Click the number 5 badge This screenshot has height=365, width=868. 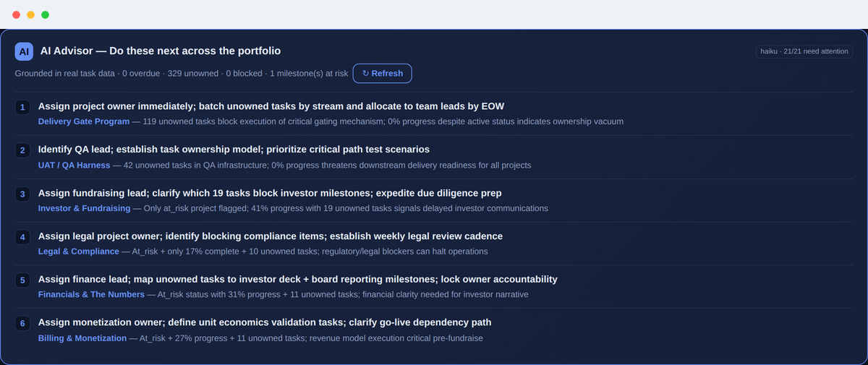point(22,280)
